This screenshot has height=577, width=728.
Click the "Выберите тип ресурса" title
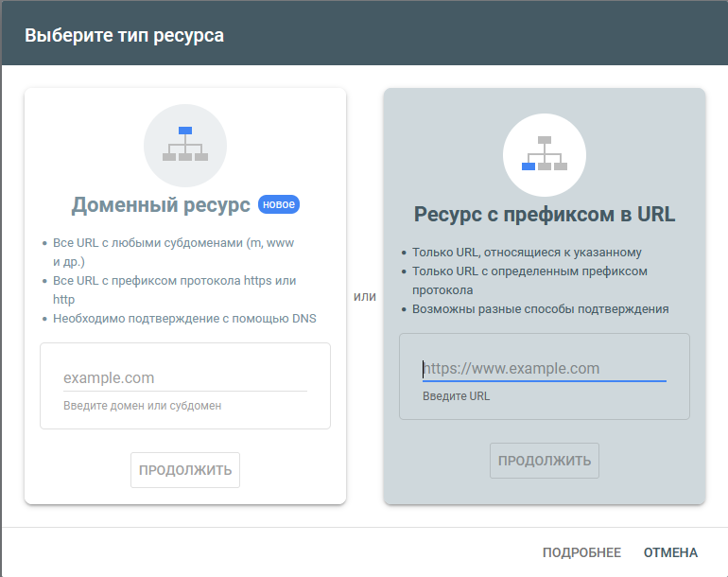125,36
